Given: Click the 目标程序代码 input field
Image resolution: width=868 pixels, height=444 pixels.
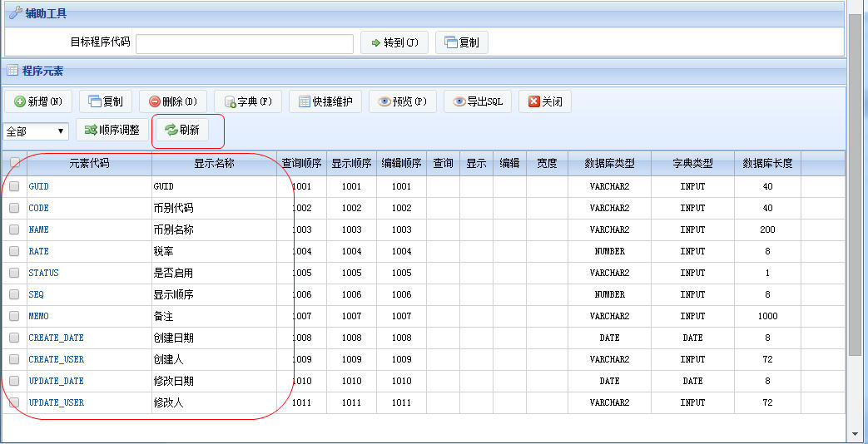Looking at the screenshot, I should coord(245,44).
